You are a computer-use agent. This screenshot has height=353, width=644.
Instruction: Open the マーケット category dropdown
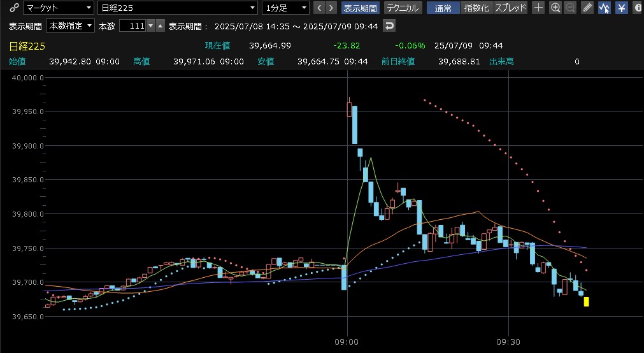pos(59,8)
